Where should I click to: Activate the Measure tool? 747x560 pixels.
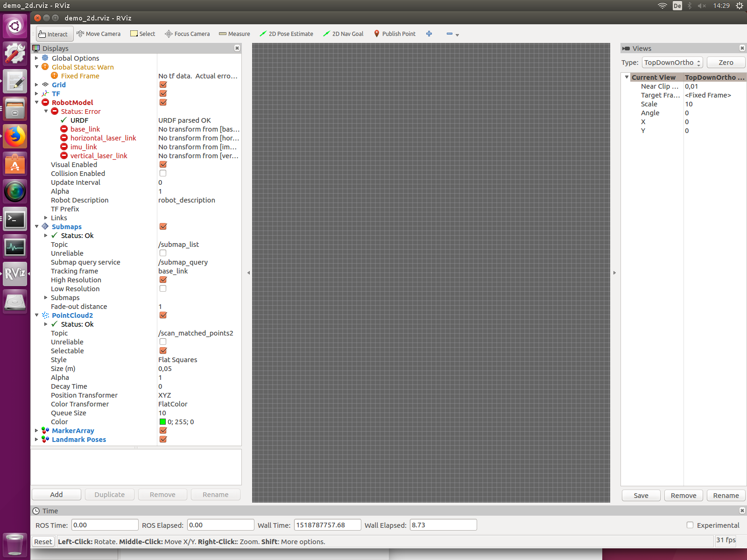click(234, 34)
